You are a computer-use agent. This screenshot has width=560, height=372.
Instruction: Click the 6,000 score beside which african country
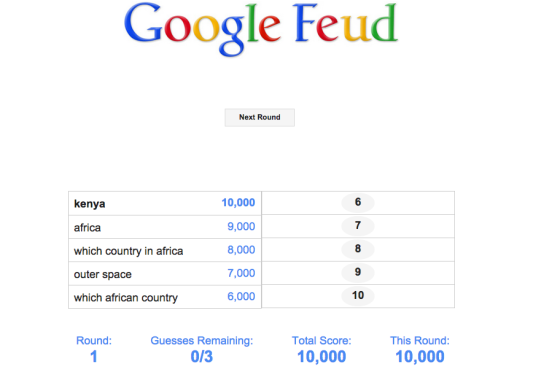click(x=241, y=296)
